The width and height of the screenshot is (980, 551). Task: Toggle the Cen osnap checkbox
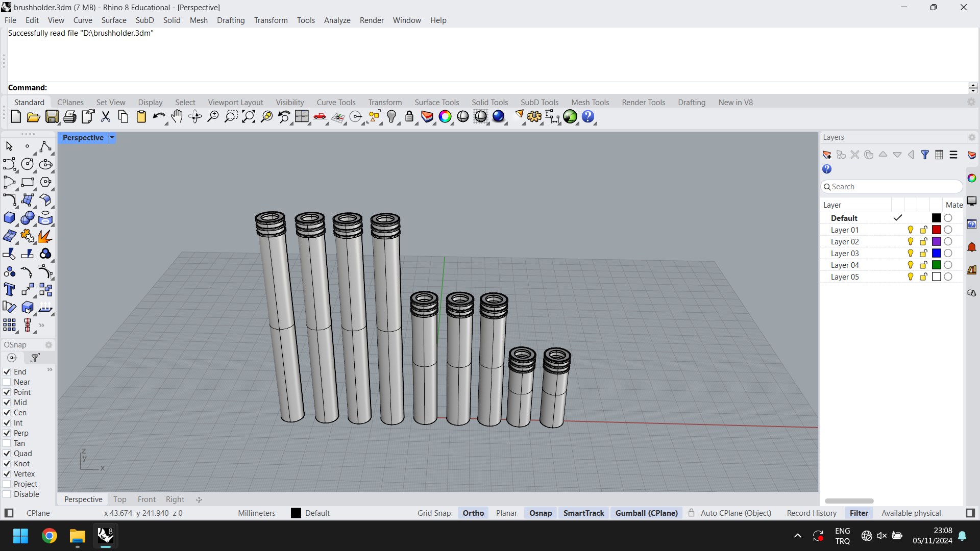pyautogui.click(x=7, y=413)
